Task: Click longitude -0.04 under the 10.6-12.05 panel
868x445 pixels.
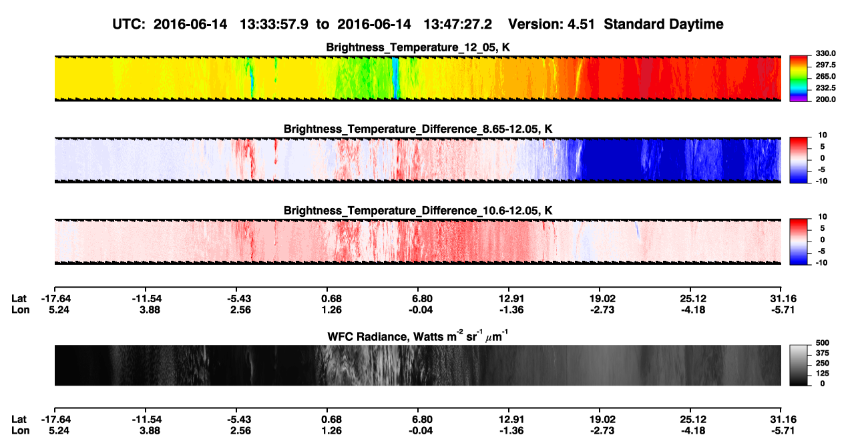Action: tap(421, 309)
